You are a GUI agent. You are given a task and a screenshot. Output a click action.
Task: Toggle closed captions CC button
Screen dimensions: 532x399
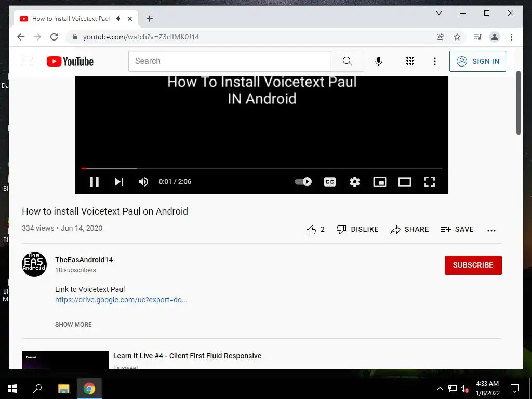click(330, 182)
